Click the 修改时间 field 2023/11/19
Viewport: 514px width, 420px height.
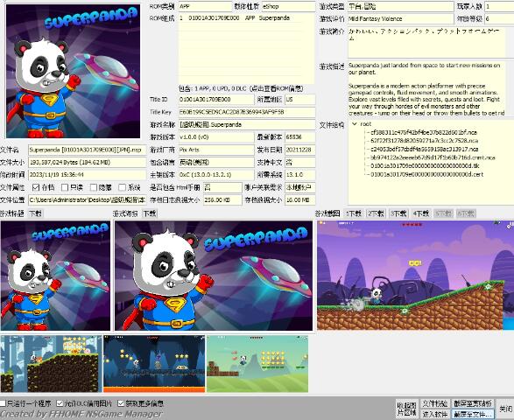pyautogui.click(x=87, y=175)
